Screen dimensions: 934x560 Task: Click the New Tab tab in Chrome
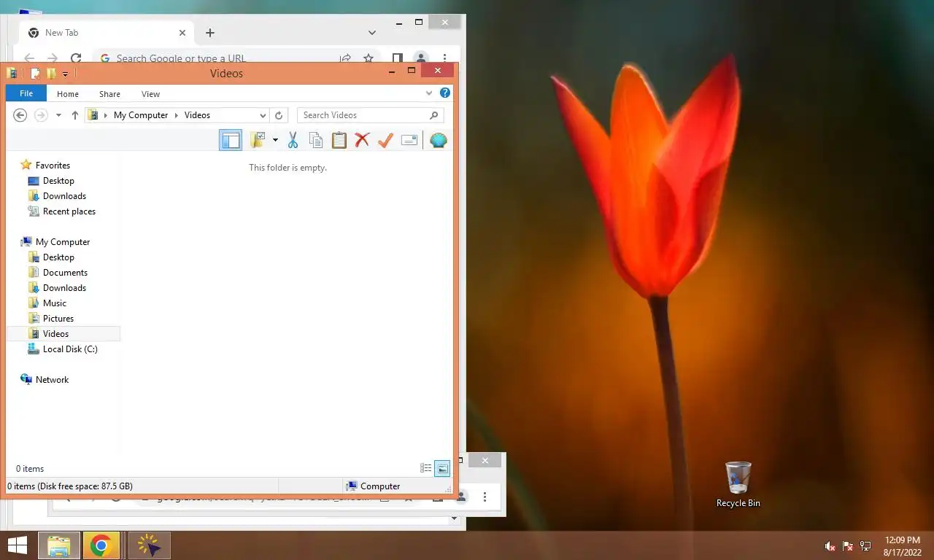point(106,33)
